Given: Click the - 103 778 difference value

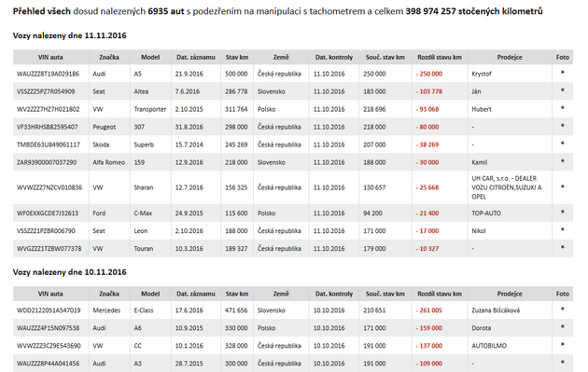Looking at the screenshot, I should 429,91.
